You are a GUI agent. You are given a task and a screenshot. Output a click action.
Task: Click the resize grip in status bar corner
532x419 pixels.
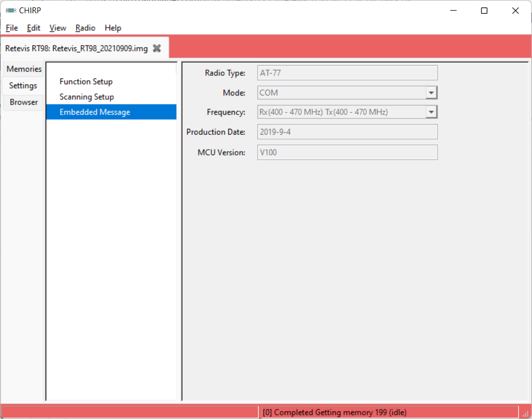coord(526,414)
